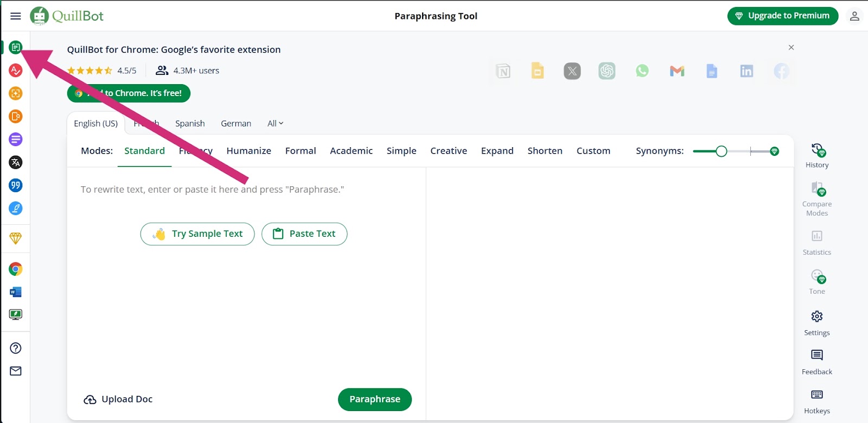Open the Plagiarism Checker sidebar icon

[16, 117]
